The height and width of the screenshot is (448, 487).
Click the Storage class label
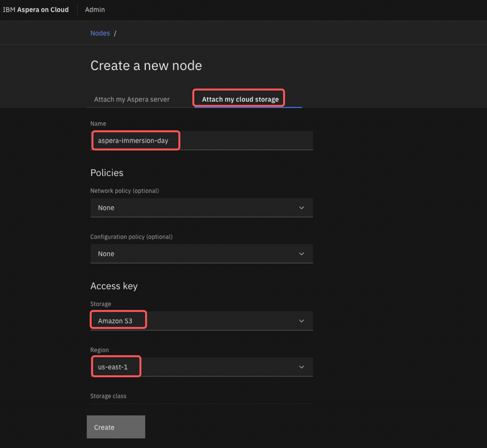tap(108, 396)
